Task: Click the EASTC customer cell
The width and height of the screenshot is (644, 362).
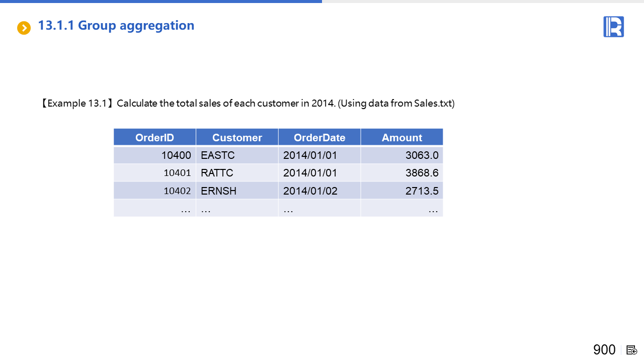Action: (x=237, y=155)
